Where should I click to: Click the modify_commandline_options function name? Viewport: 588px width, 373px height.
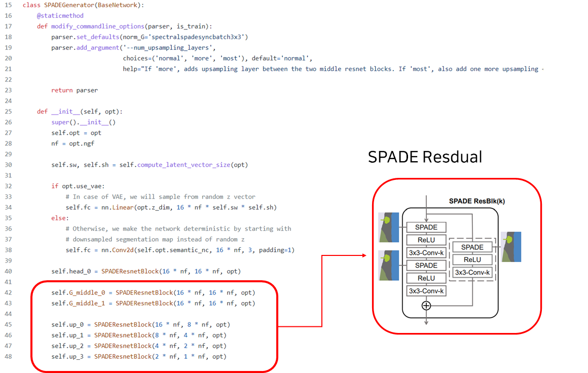pyautogui.click(x=97, y=26)
